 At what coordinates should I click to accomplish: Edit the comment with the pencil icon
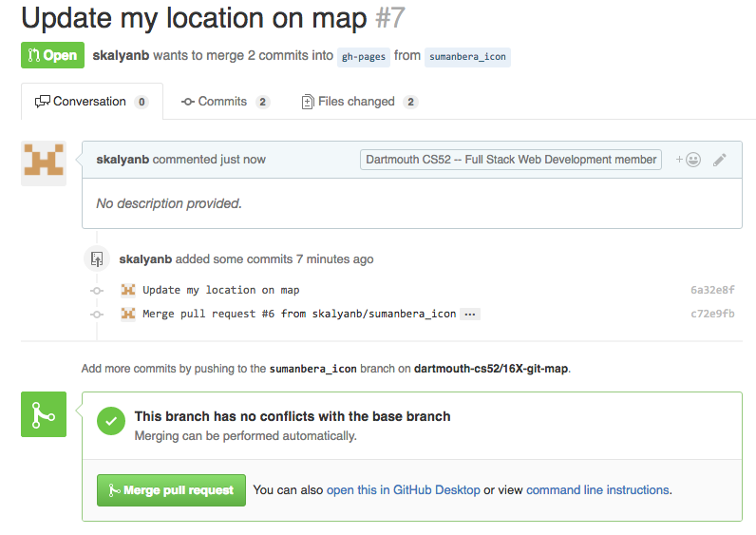click(x=719, y=160)
